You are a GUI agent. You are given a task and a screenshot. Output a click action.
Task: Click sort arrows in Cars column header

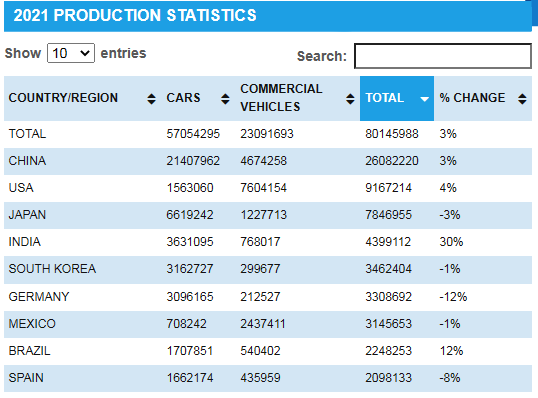(x=225, y=99)
